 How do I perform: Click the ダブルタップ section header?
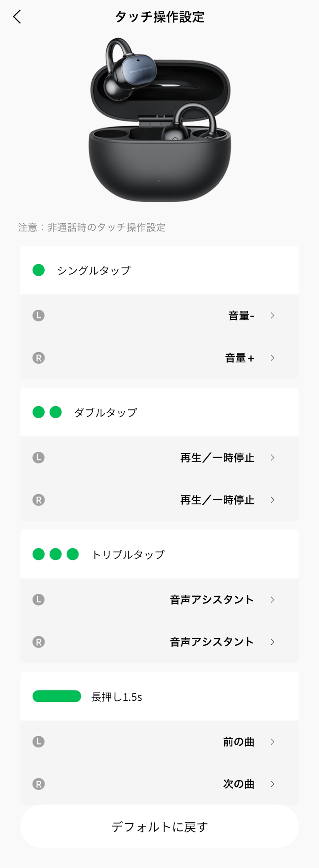(106, 412)
